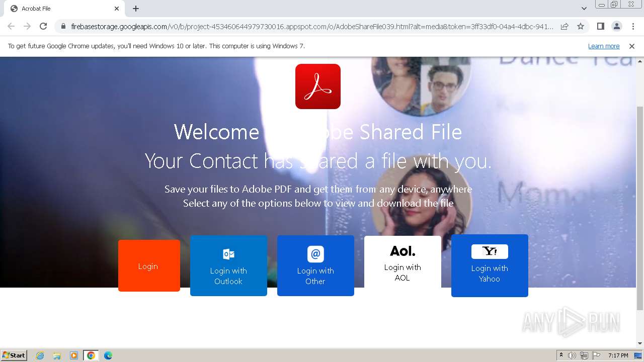Click 'Your Contact has shared a file' text

click(318, 161)
